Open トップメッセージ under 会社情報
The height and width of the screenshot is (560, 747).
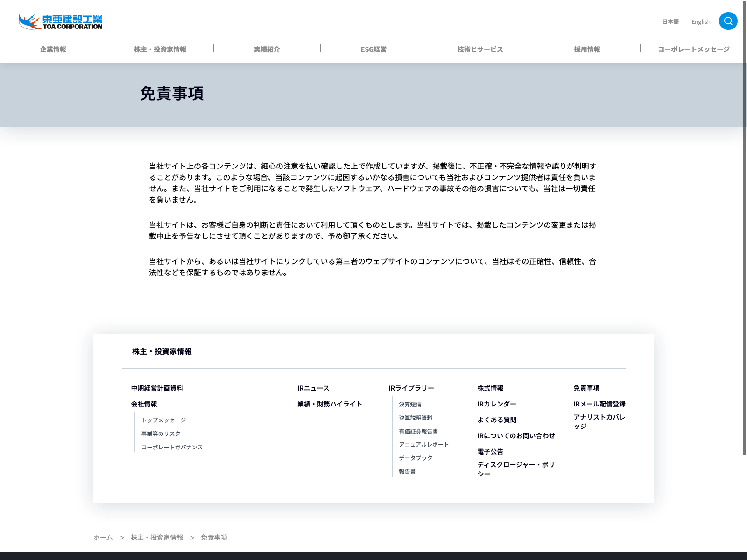163,420
